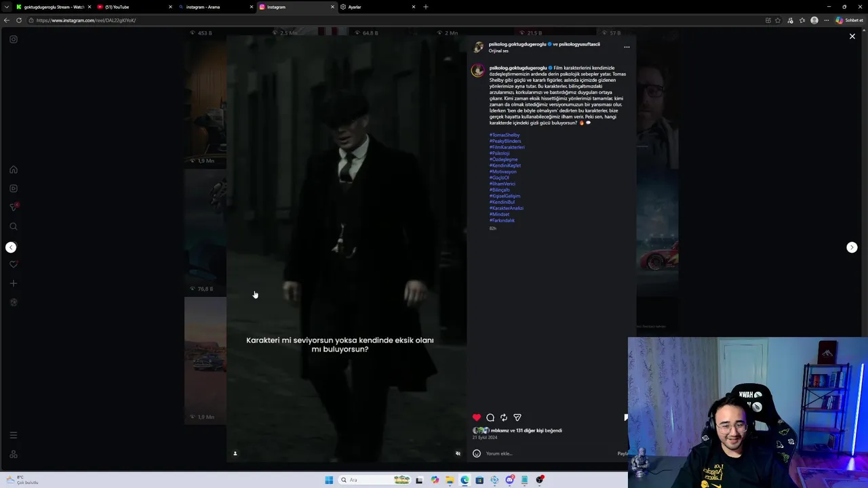Open hashtag #Psikoloji
Screen dimensions: 868x488
[x=500, y=153]
